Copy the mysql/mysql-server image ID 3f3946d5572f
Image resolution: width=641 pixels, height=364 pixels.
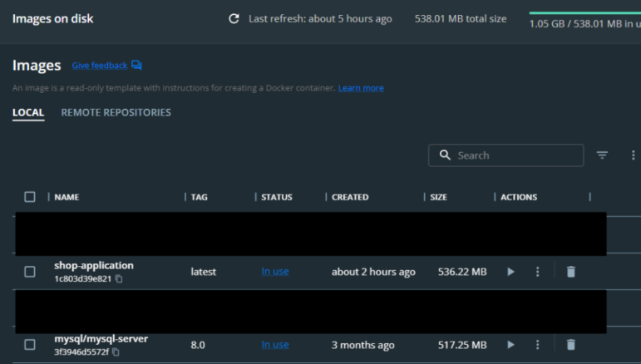[x=116, y=352]
